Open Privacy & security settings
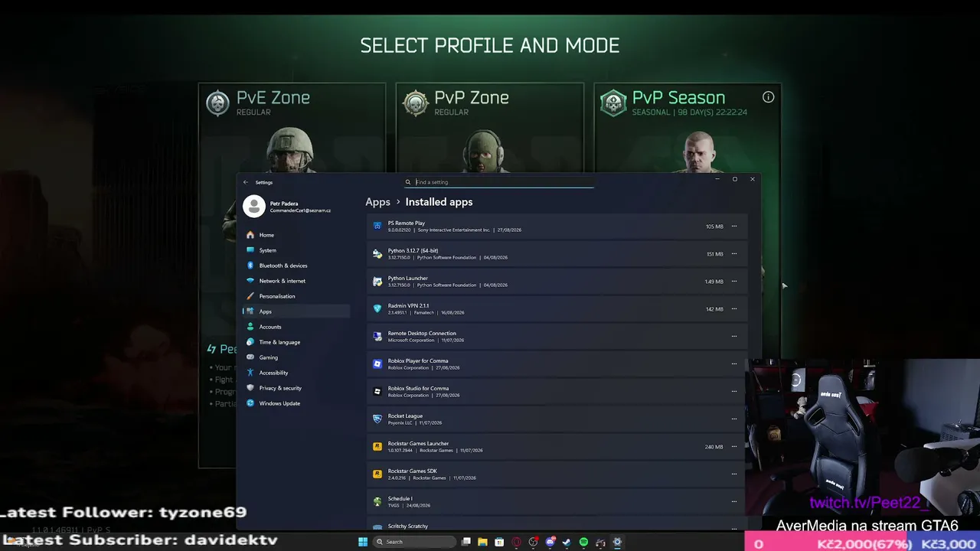980x551 pixels. pos(296,388)
